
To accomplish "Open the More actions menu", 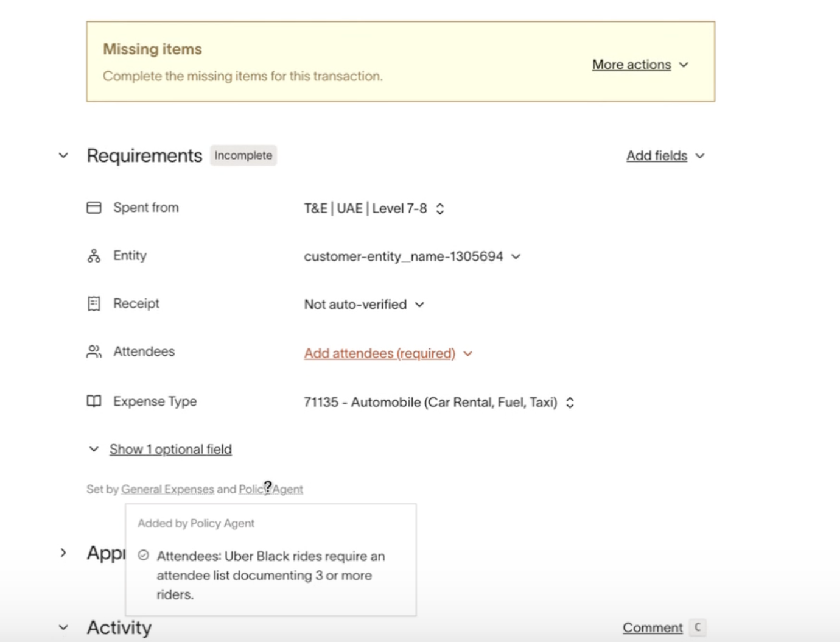I will tap(631, 65).
